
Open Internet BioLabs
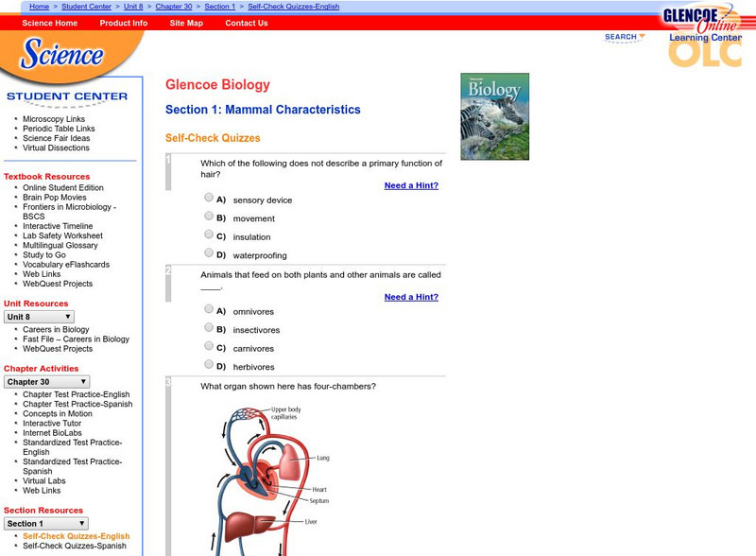click(x=52, y=433)
